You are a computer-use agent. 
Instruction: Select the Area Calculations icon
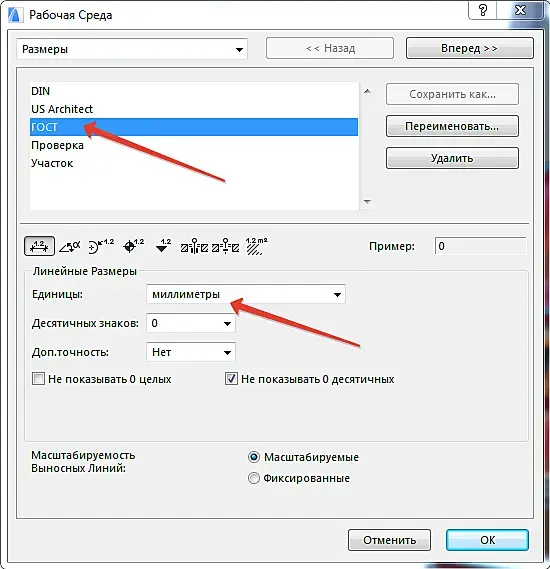pos(256,246)
